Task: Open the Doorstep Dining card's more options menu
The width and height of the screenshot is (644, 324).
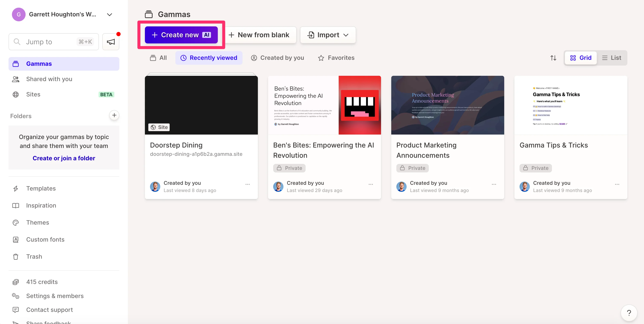Action: point(247,184)
